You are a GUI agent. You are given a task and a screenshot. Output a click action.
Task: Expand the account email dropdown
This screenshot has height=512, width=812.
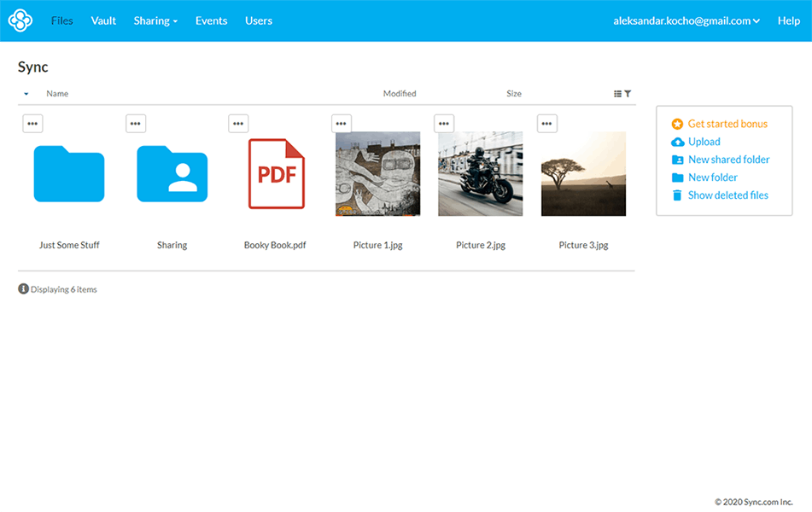pyautogui.click(x=686, y=20)
